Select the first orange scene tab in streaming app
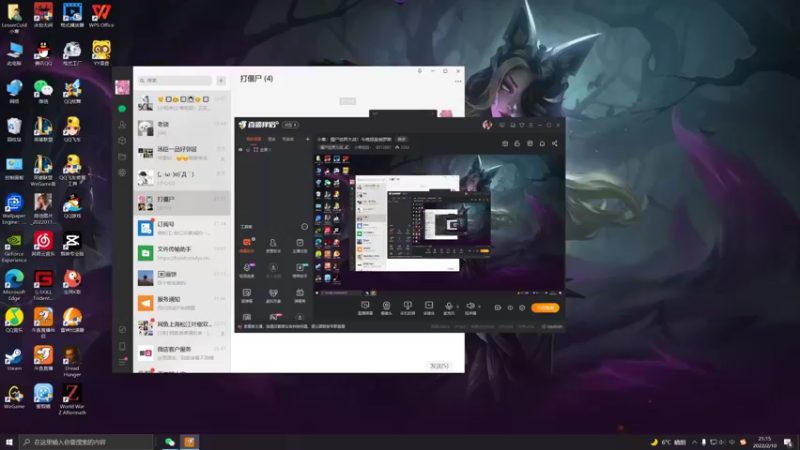 254,139
